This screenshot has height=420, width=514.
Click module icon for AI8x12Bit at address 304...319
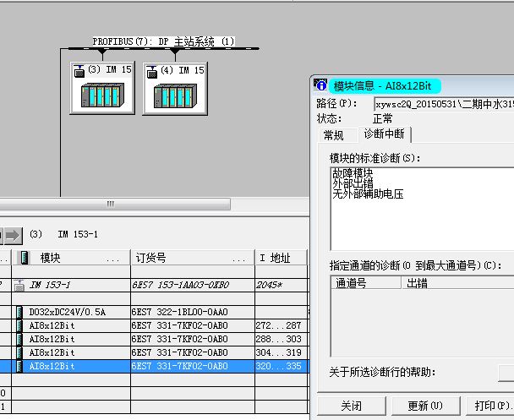19,353
